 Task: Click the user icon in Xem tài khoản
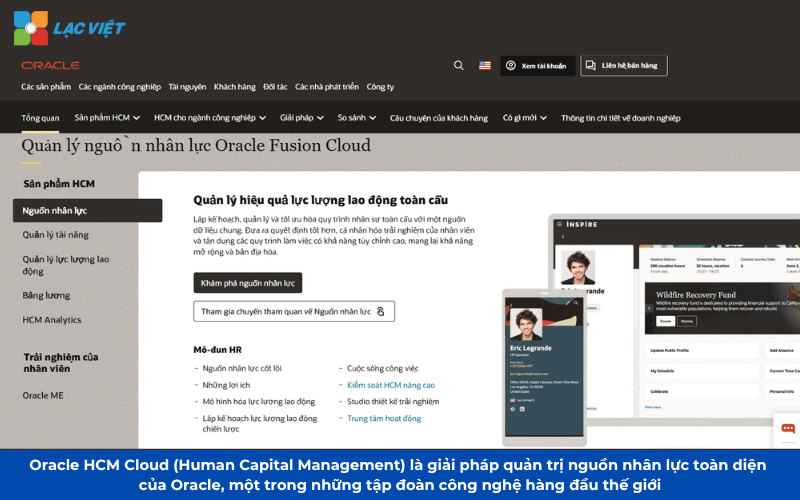coord(511,65)
